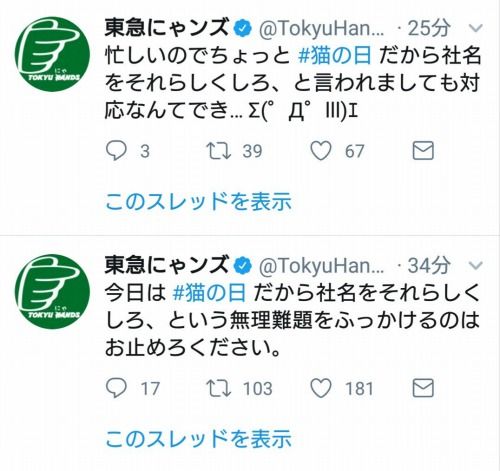Like the tweet with 181 likes
Image resolution: width=500 pixels, height=471 pixels.
(x=321, y=388)
